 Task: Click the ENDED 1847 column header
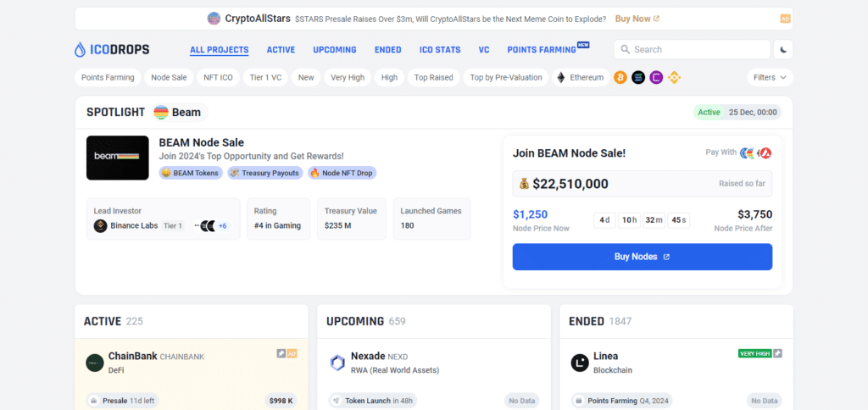600,321
